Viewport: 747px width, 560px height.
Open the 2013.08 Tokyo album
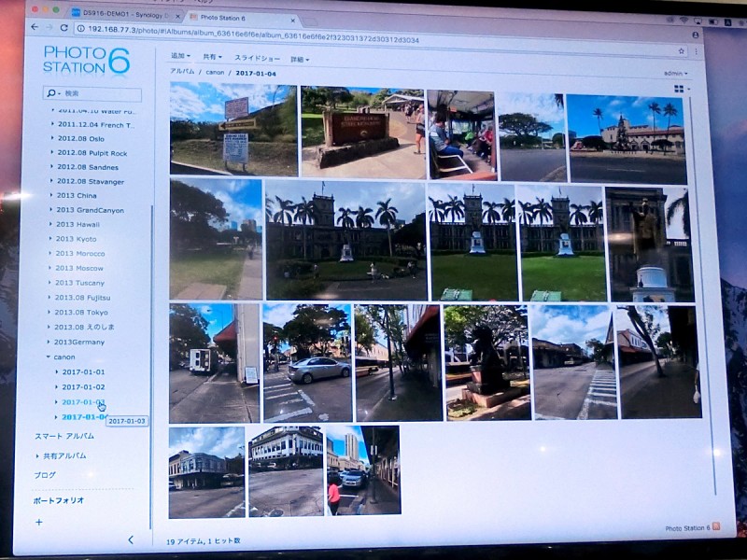point(81,313)
